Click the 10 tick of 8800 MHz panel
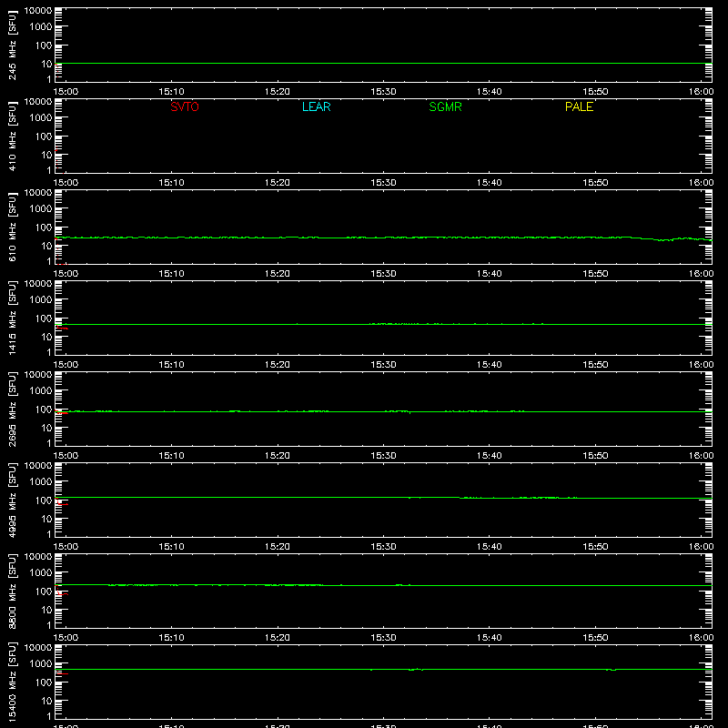The image size is (728, 728). tap(46, 610)
